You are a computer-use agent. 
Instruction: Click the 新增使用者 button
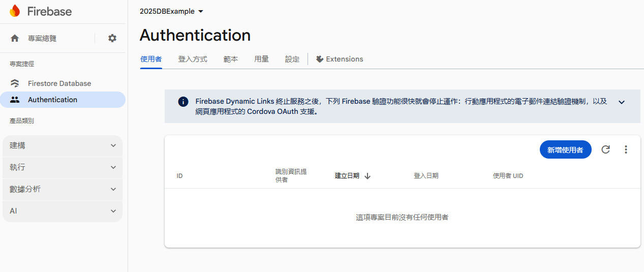pyautogui.click(x=566, y=149)
